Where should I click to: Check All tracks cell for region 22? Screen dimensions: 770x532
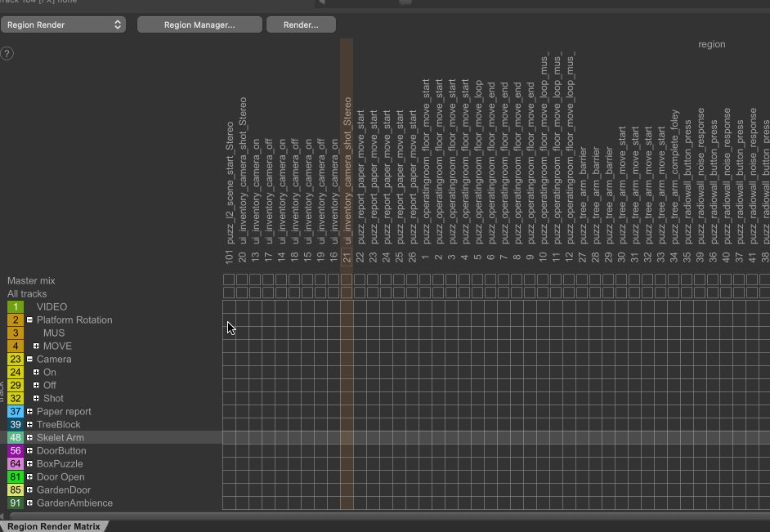[360, 293]
